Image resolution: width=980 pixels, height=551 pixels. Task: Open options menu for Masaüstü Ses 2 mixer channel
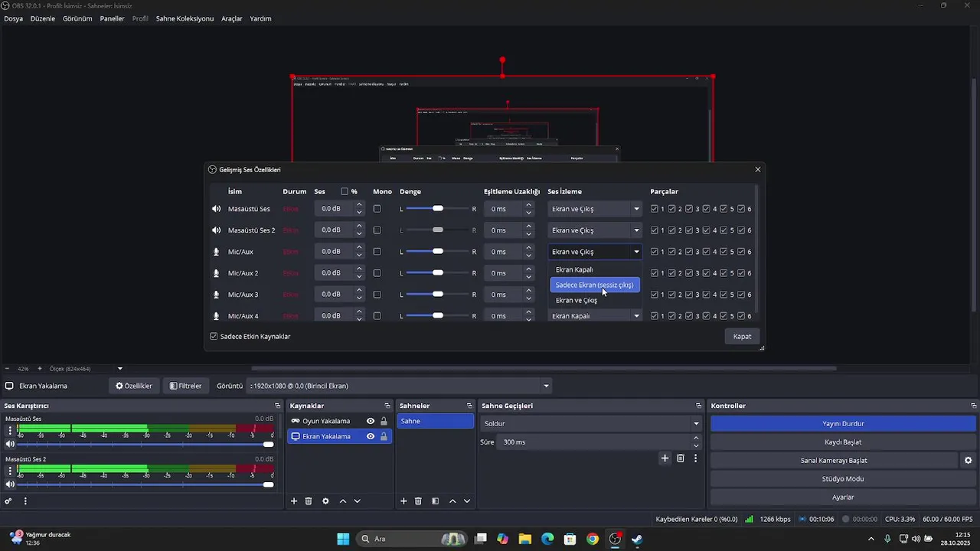[10, 470]
